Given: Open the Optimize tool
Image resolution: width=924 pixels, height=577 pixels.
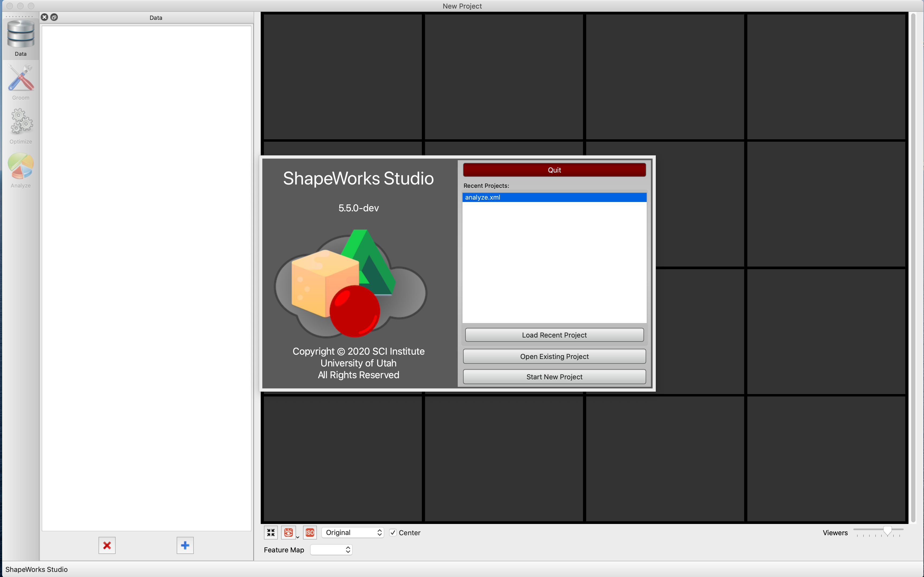Looking at the screenshot, I should [21, 126].
